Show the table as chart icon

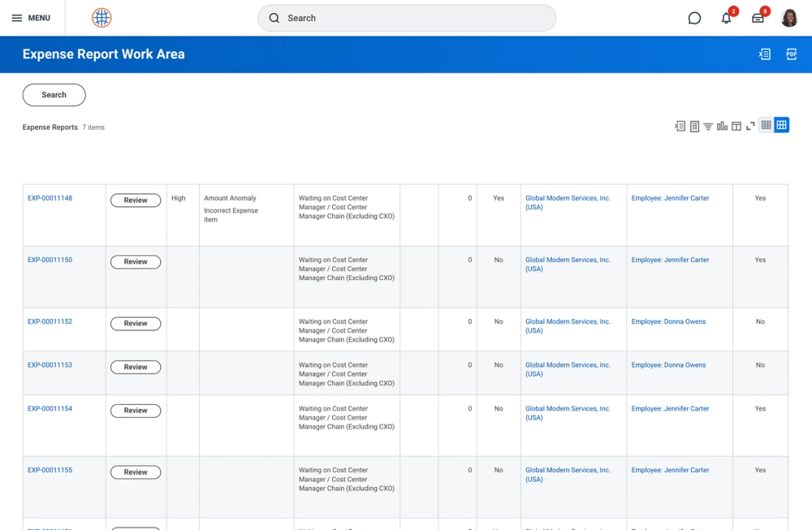[722, 126]
